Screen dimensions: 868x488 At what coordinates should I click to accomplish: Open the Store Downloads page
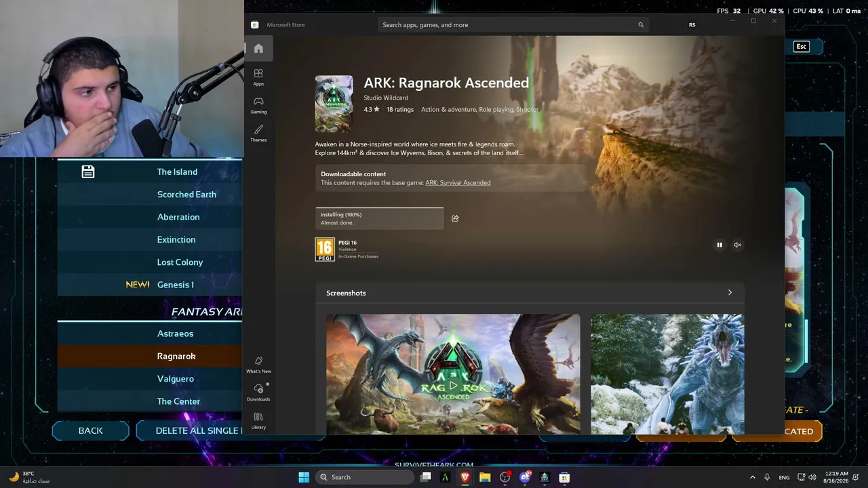pos(258,392)
